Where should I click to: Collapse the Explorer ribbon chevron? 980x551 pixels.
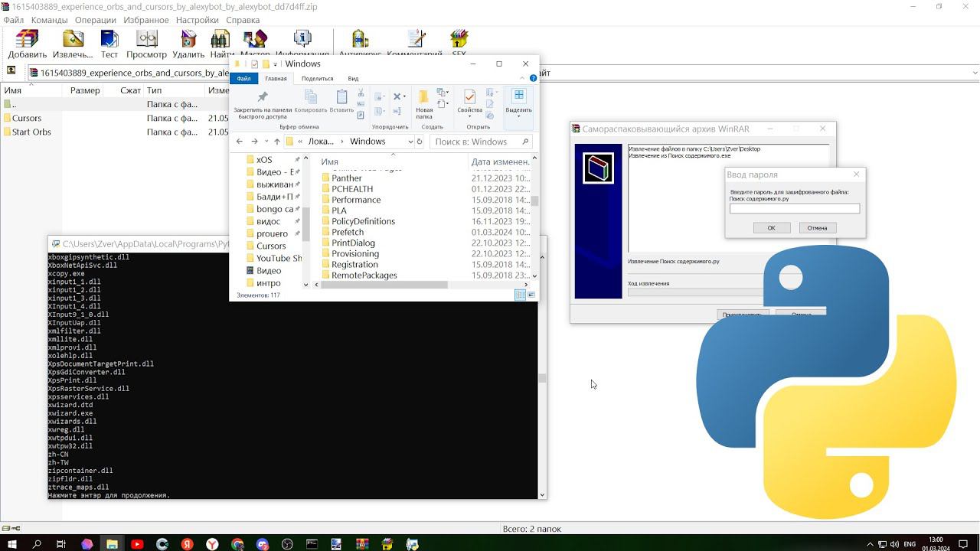(x=523, y=78)
